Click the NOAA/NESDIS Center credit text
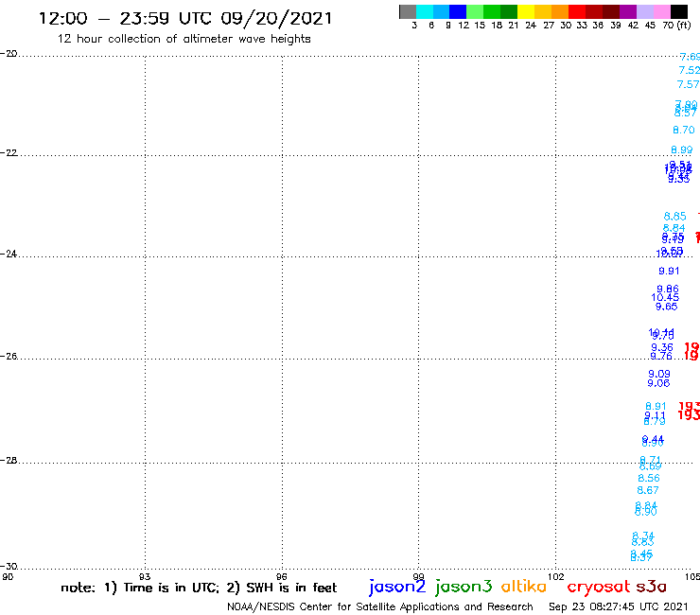This screenshot has height=615, width=700. [380, 607]
